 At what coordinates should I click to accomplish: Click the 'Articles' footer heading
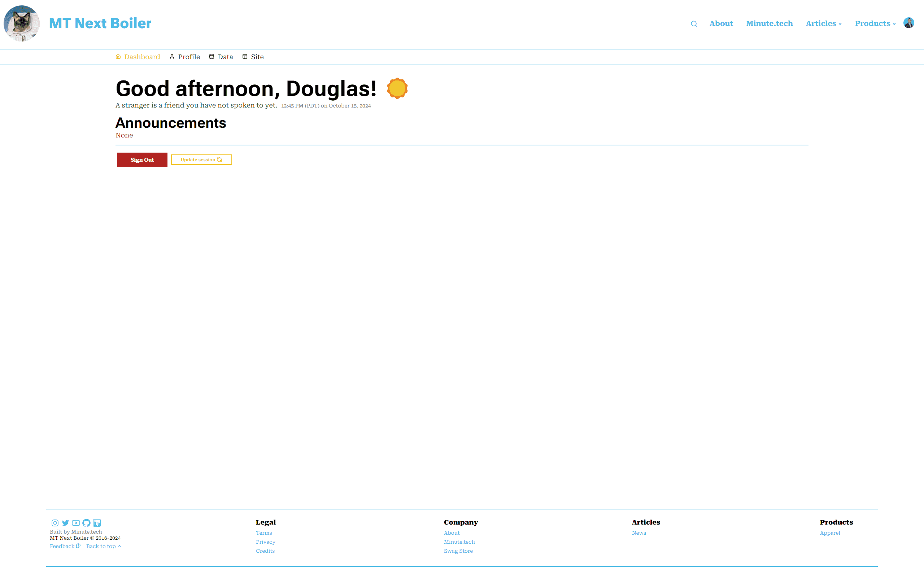(646, 522)
